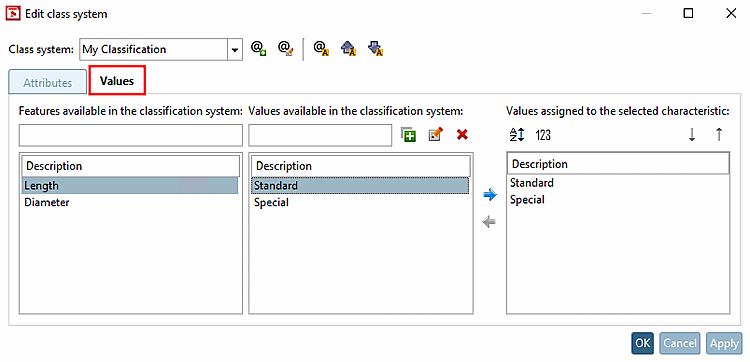750x362 pixels.
Task: Edit the selected value with pencil icon
Action: pos(435,135)
